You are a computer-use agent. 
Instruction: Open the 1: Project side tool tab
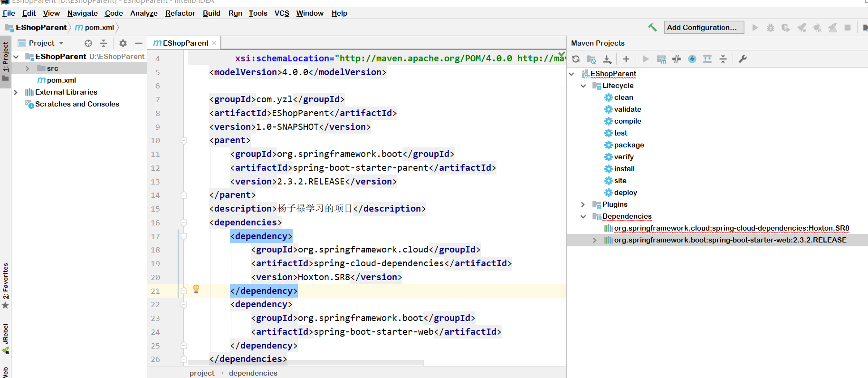(6, 61)
